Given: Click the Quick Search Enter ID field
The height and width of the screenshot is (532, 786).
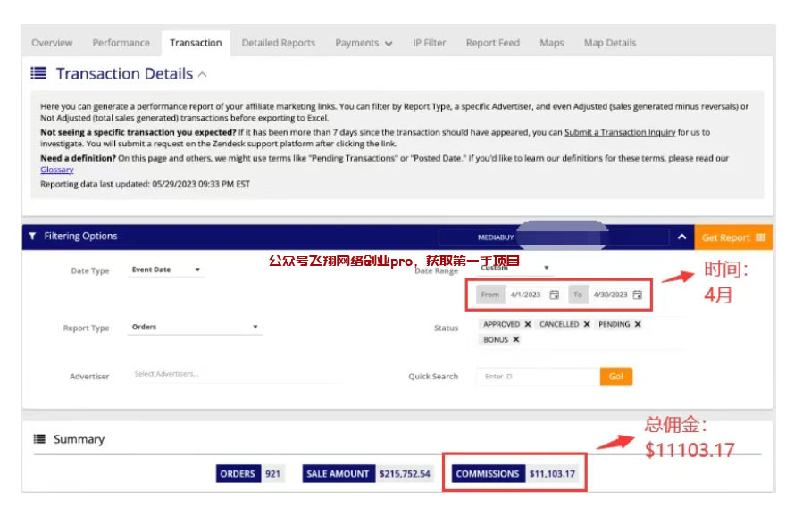Looking at the screenshot, I should [x=538, y=377].
